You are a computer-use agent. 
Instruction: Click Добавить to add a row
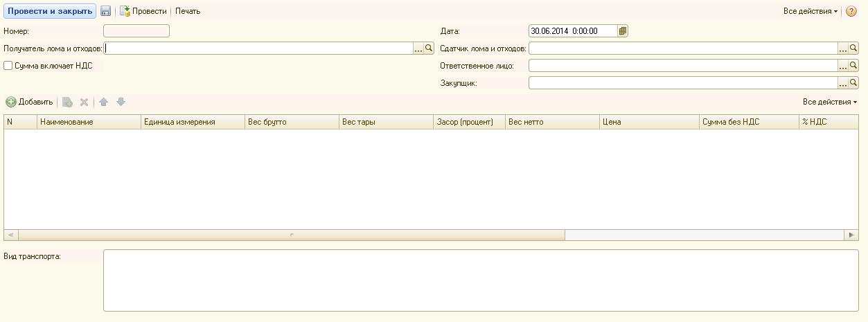click(x=30, y=102)
